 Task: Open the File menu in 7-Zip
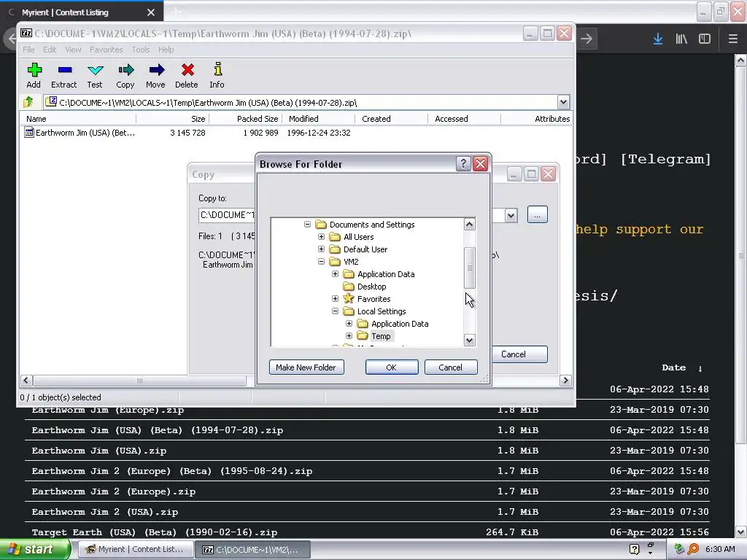point(28,50)
